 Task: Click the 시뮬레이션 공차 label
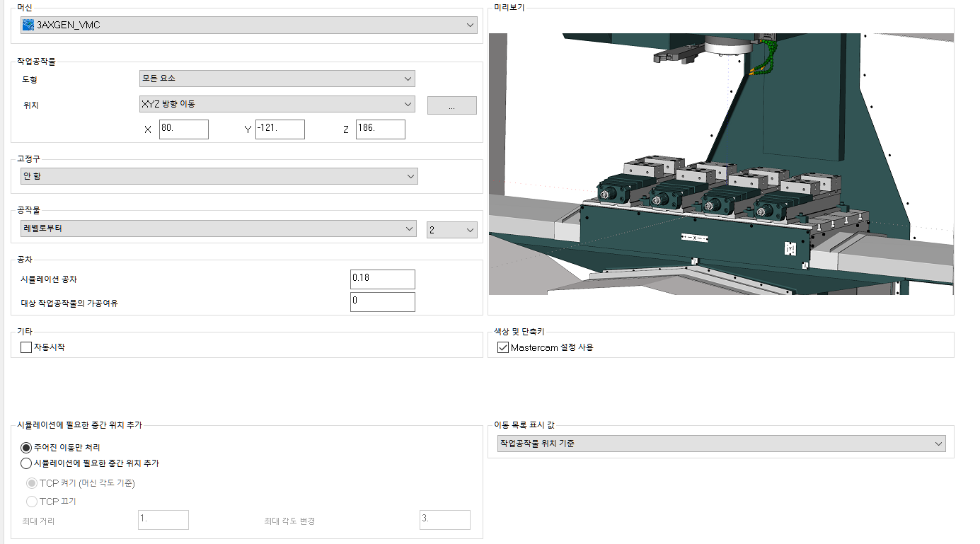click(x=49, y=279)
